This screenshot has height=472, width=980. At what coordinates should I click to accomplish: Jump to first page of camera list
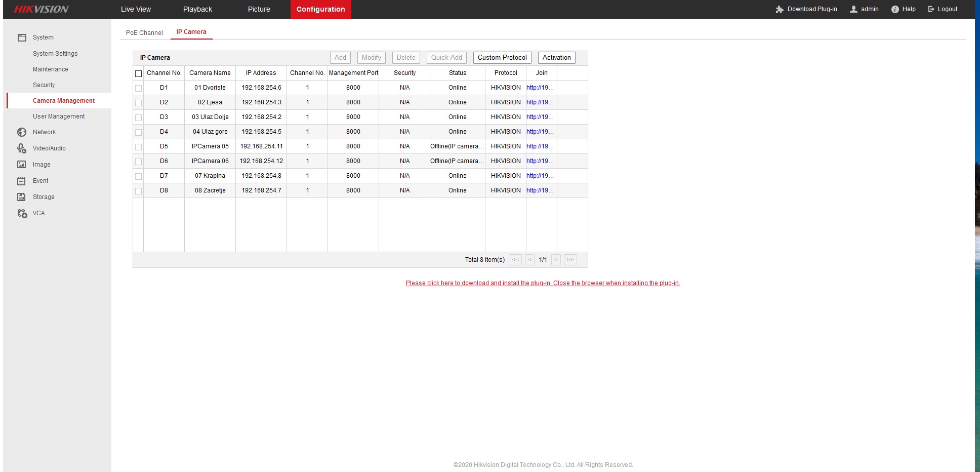515,260
